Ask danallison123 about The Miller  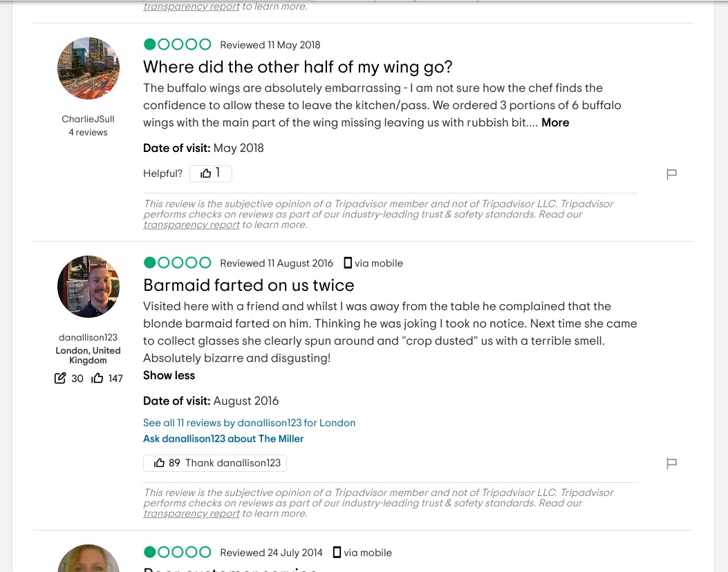pyautogui.click(x=223, y=439)
